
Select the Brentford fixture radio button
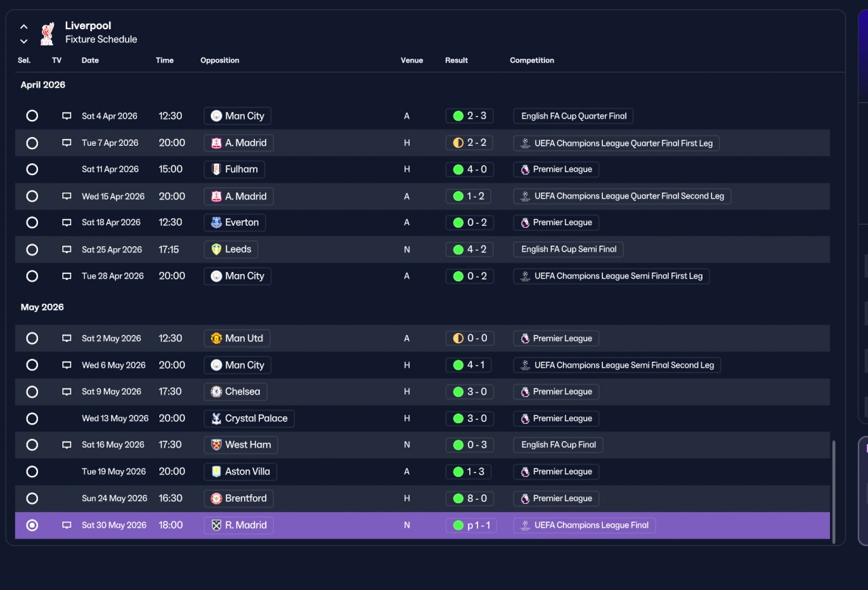click(32, 498)
